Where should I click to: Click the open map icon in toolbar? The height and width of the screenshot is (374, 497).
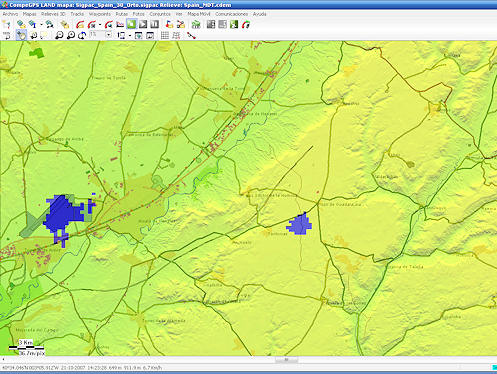21,24
